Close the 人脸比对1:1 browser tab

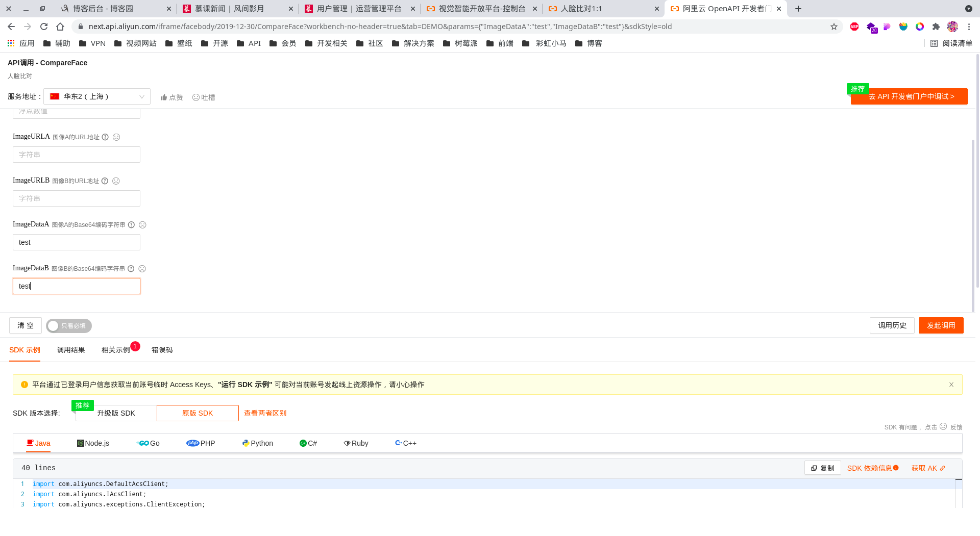point(657,9)
